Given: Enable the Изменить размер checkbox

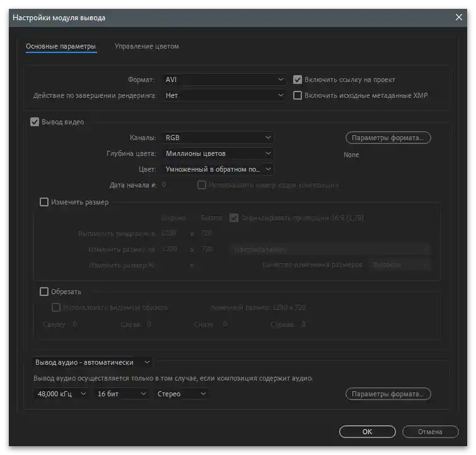Looking at the screenshot, I should coord(44,202).
